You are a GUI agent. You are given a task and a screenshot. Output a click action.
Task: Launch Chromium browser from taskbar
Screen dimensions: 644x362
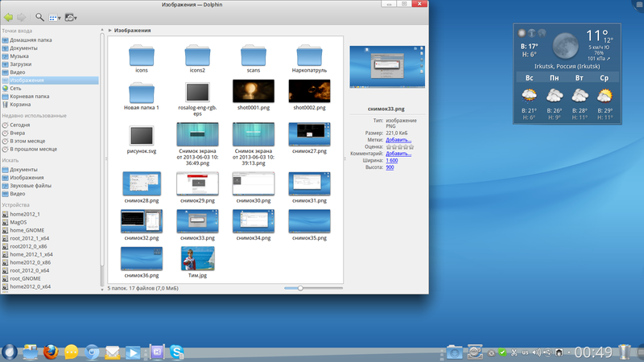tap(92, 352)
